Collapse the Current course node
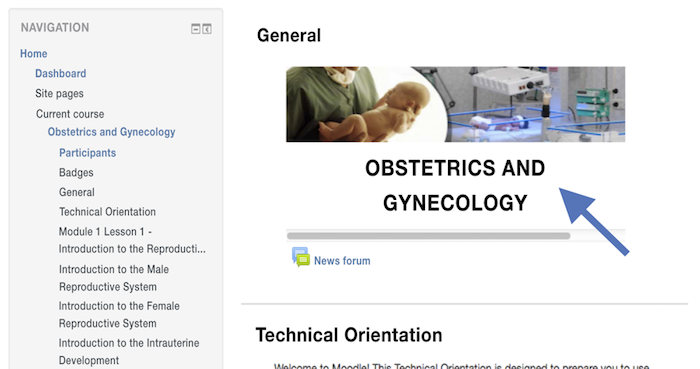700x369 pixels. pyautogui.click(x=70, y=114)
